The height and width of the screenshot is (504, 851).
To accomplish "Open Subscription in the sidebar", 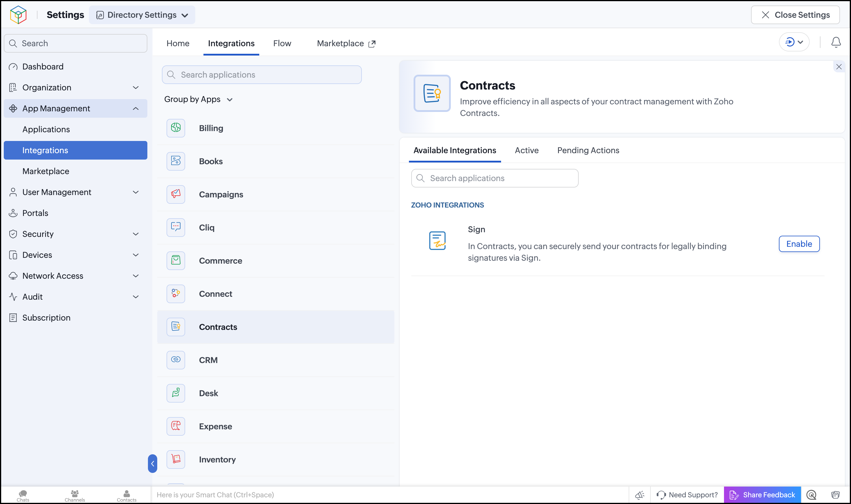I will coord(75,318).
